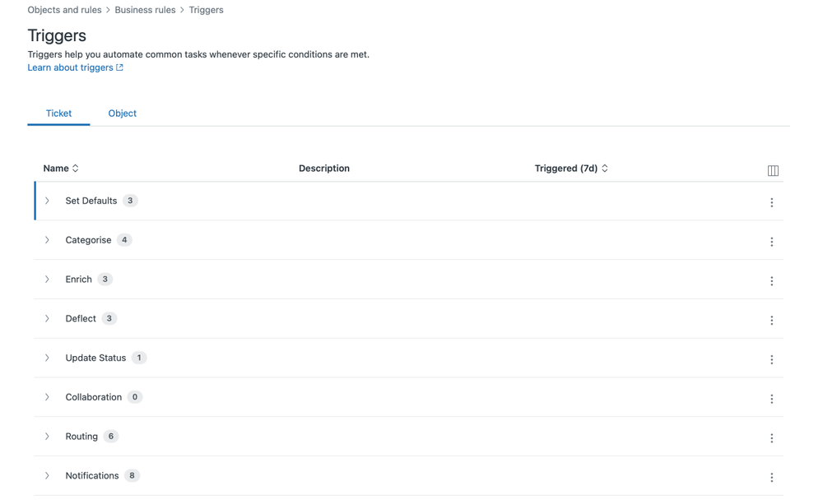Open the options menu for Routing
The image size is (823, 504).
[772, 437]
